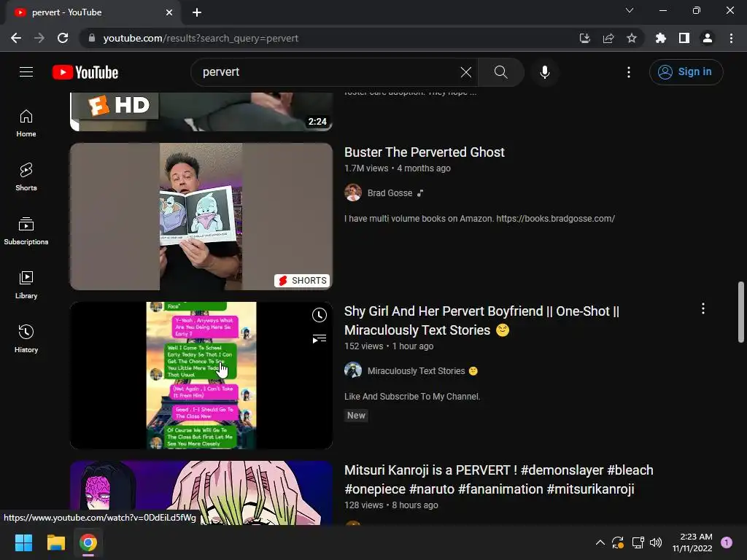This screenshot has height=560, width=747.
Task: Show hidden tray icons chevron
Action: pyautogui.click(x=600, y=542)
